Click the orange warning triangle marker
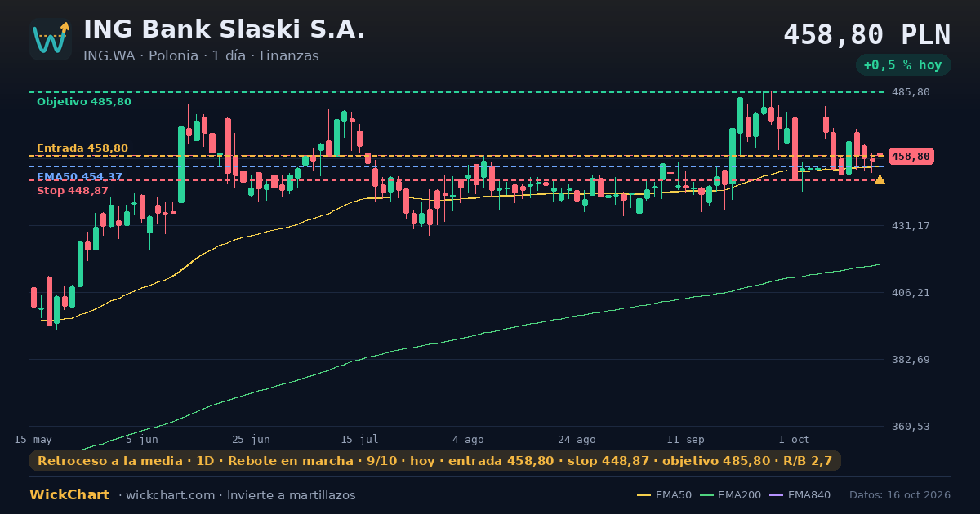The width and height of the screenshot is (980, 514). click(880, 179)
